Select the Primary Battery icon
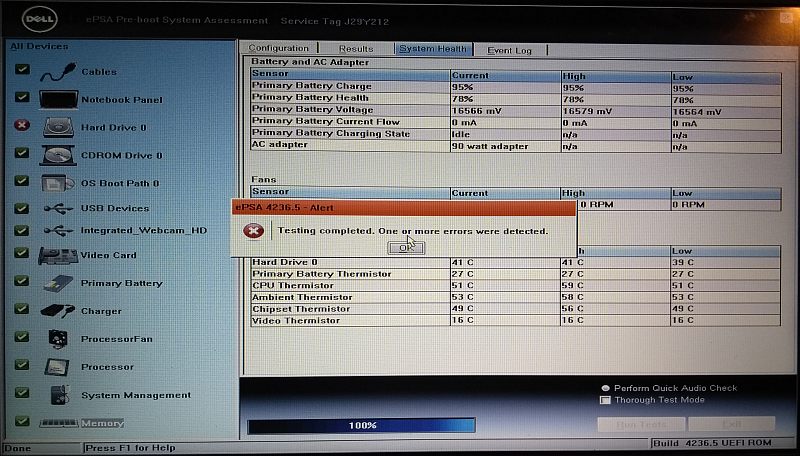 (58, 283)
